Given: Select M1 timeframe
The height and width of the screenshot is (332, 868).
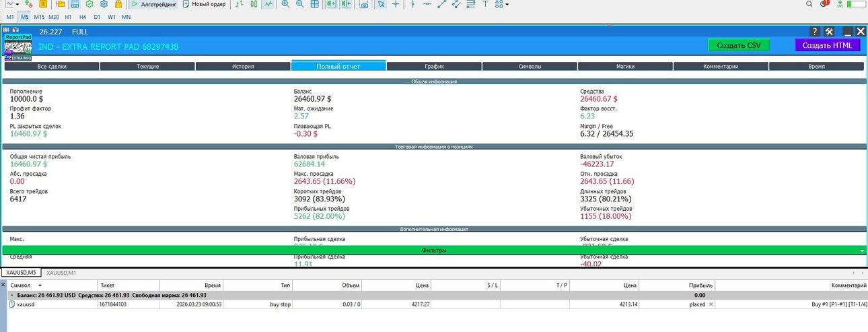Looking at the screenshot, I should click(x=10, y=17).
